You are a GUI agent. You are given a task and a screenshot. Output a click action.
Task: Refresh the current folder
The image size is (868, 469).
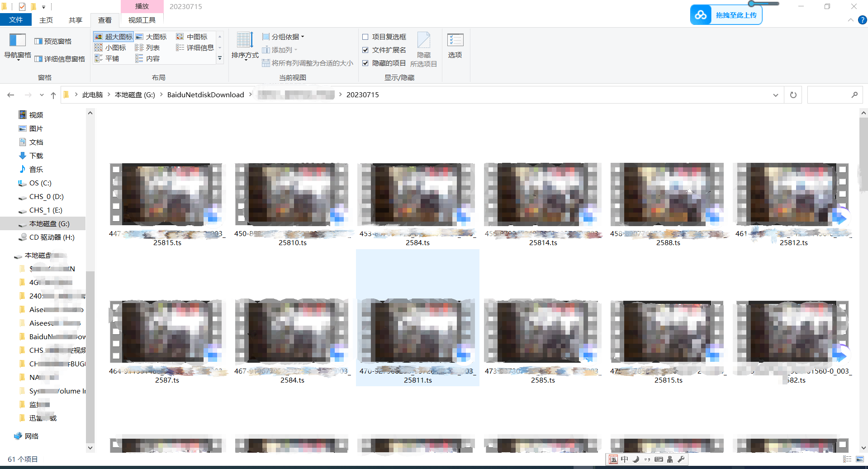pos(793,95)
